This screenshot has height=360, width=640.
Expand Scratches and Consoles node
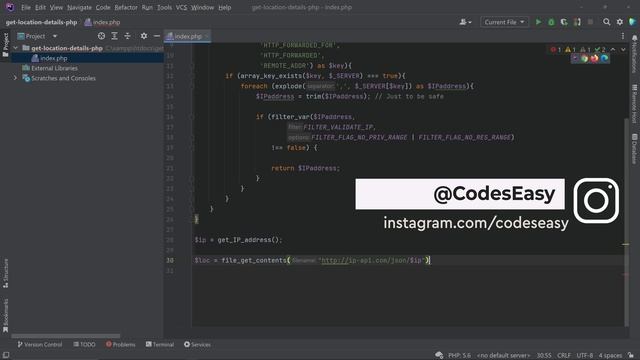tap(16, 78)
